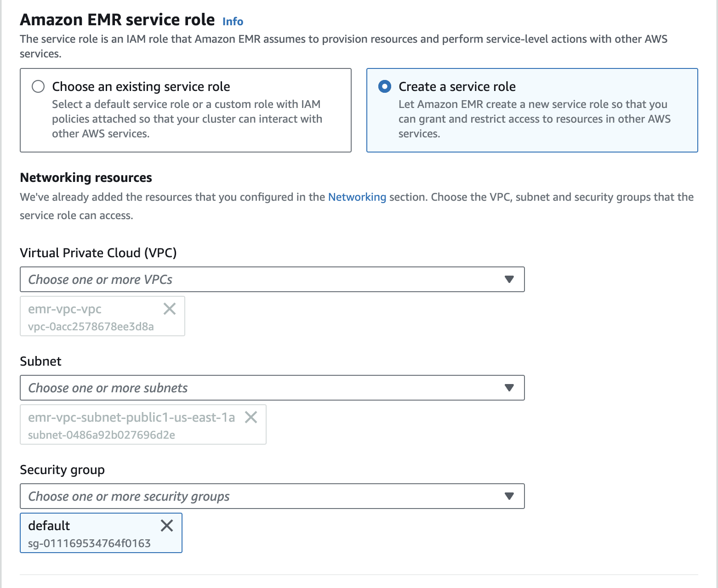Remove the default security group token
Viewport: 718px width, 588px height.
167,526
